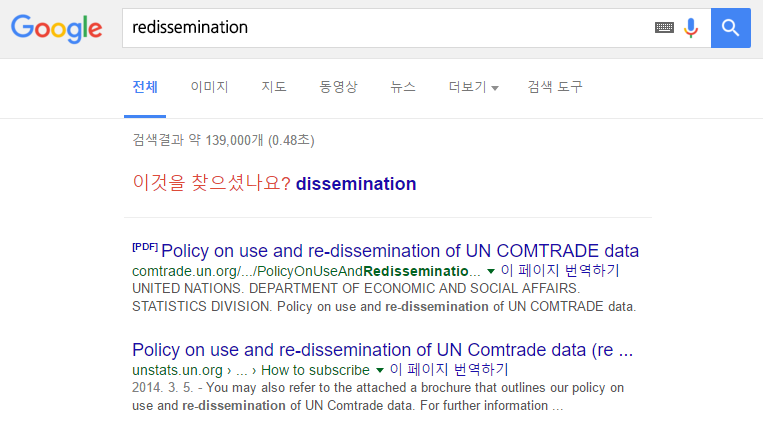This screenshot has width=763, height=431.
Task: Click the 2014. 3. 5. date snippet
Action: pos(163,388)
